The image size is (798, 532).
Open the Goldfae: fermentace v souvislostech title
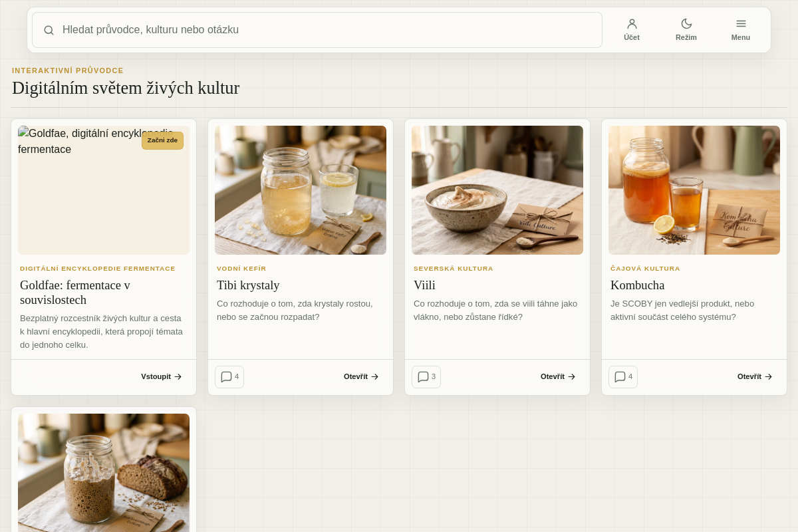point(75,293)
